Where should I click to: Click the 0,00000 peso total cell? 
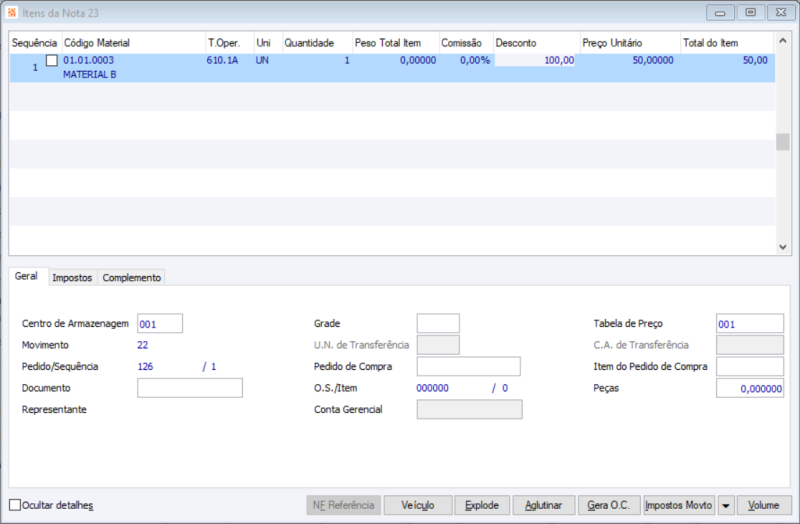coord(418,60)
